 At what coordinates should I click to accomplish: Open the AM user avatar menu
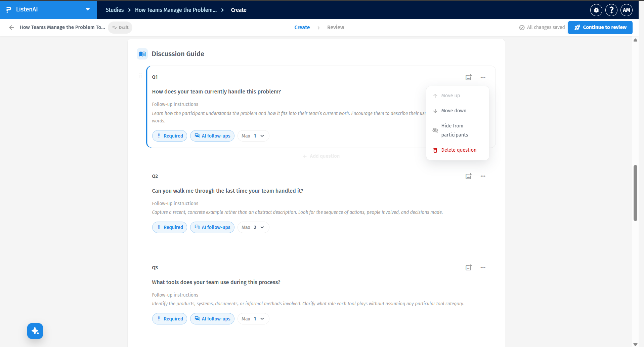click(627, 10)
